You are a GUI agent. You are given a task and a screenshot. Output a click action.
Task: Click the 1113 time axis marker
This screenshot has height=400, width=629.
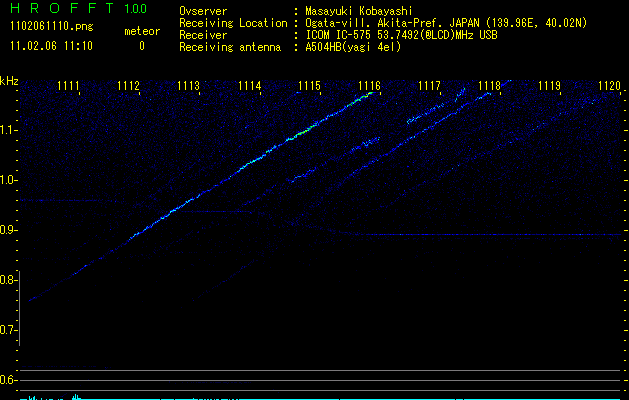[x=189, y=85]
